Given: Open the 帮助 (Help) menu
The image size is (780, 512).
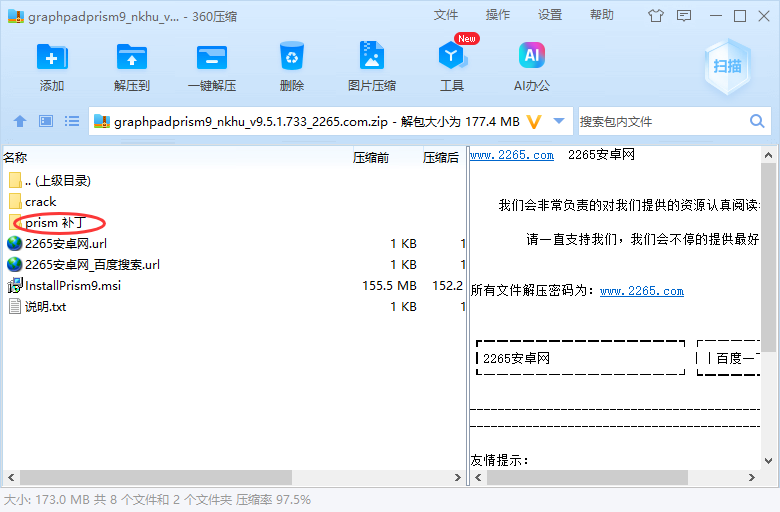Looking at the screenshot, I should pos(601,15).
